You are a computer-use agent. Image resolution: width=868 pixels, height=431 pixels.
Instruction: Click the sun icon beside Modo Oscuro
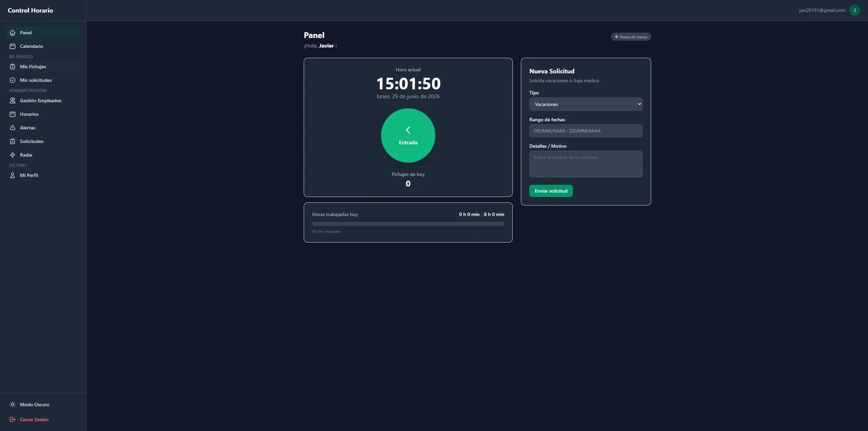(13, 405)
